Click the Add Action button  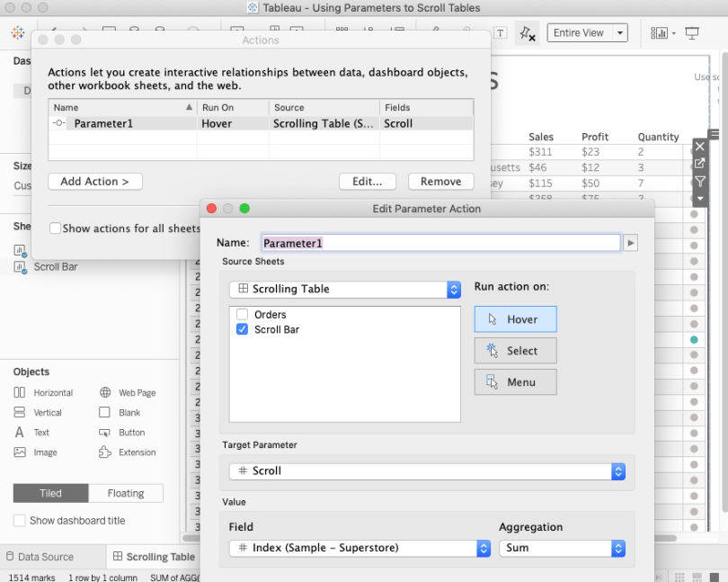coord(95,182)
